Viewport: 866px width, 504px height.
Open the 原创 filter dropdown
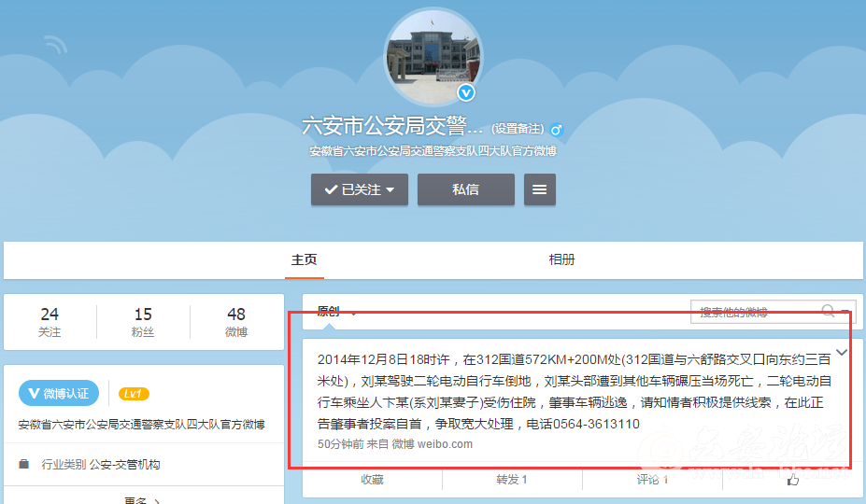(335, 312)
